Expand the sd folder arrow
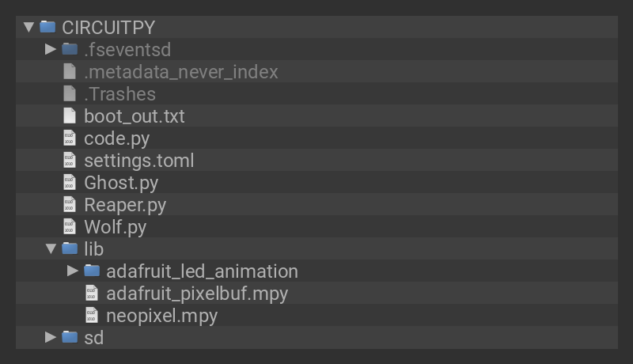The height and width of the screenshot is (364, 633). (51, 337)
